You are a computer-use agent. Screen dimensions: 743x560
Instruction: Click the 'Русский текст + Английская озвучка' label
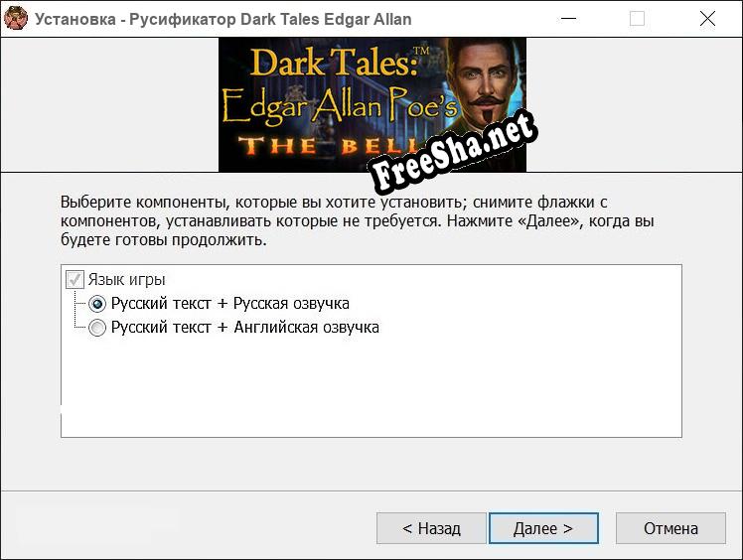tap(245, 328)
